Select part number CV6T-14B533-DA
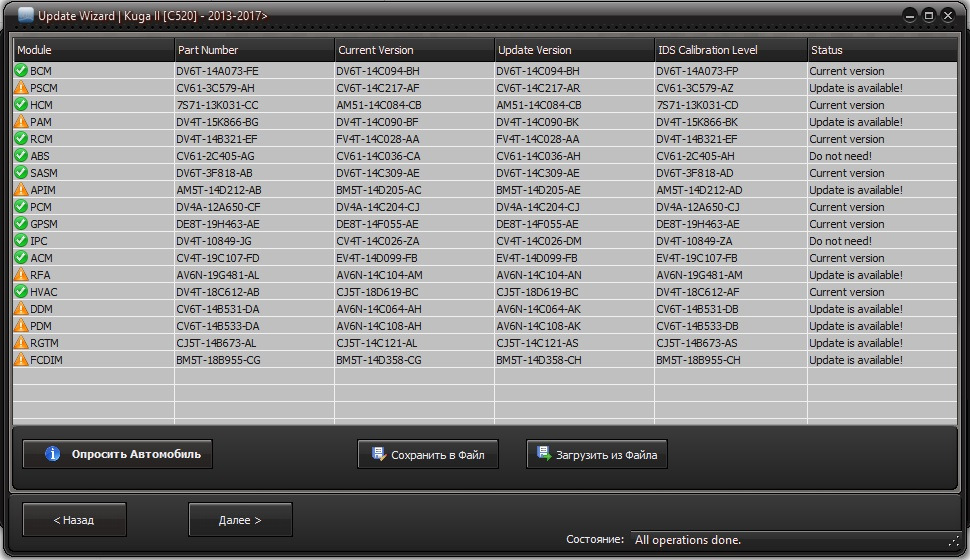 pos(218,326)
